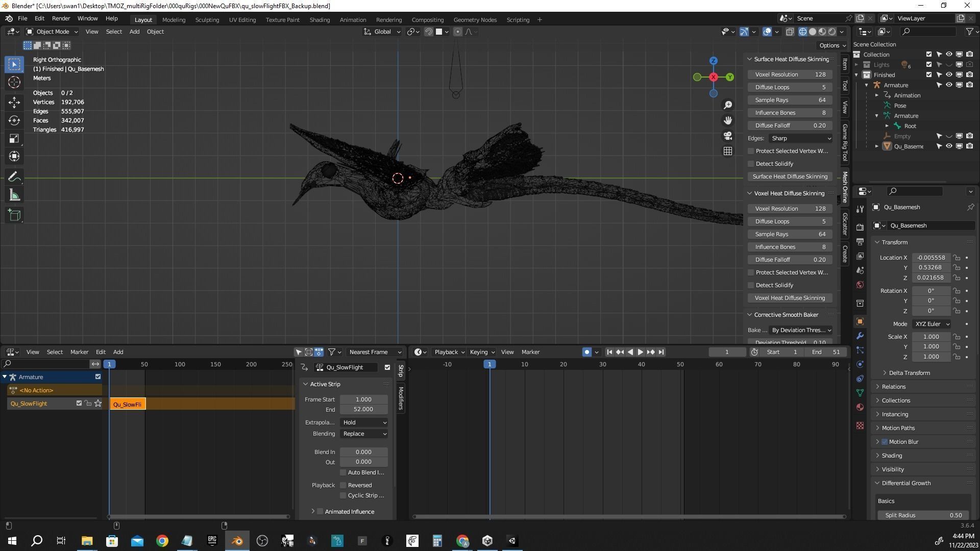Select rendered viewport shading mode icon
Image resolution: width=980 pixels, height=551 pixels.
832,32
